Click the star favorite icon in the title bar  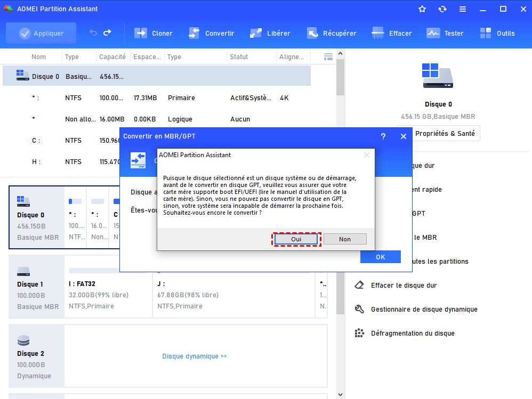click(x=422, y=9)
